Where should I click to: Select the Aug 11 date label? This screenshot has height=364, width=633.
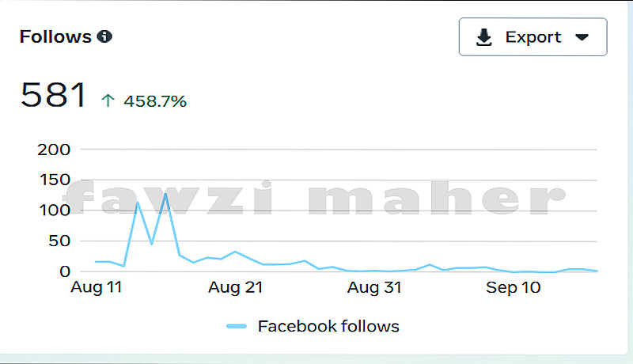[x=97, y=288]
